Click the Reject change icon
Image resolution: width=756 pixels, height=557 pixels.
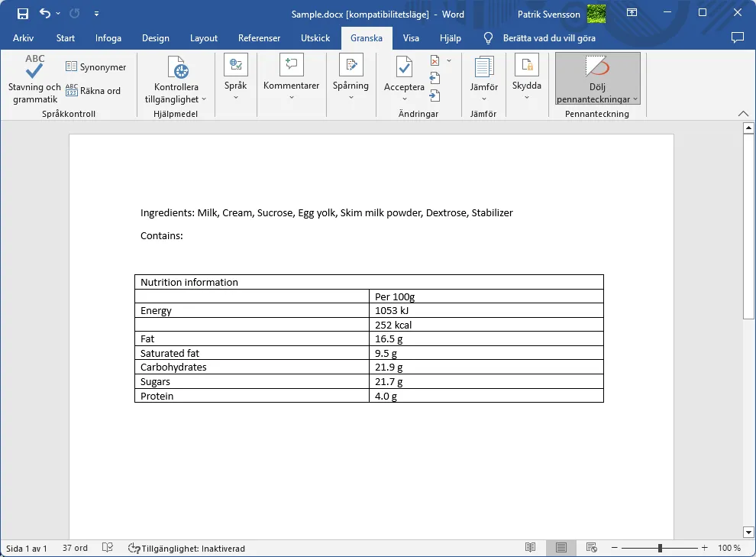pyautogui.click(x=435, y=60)
